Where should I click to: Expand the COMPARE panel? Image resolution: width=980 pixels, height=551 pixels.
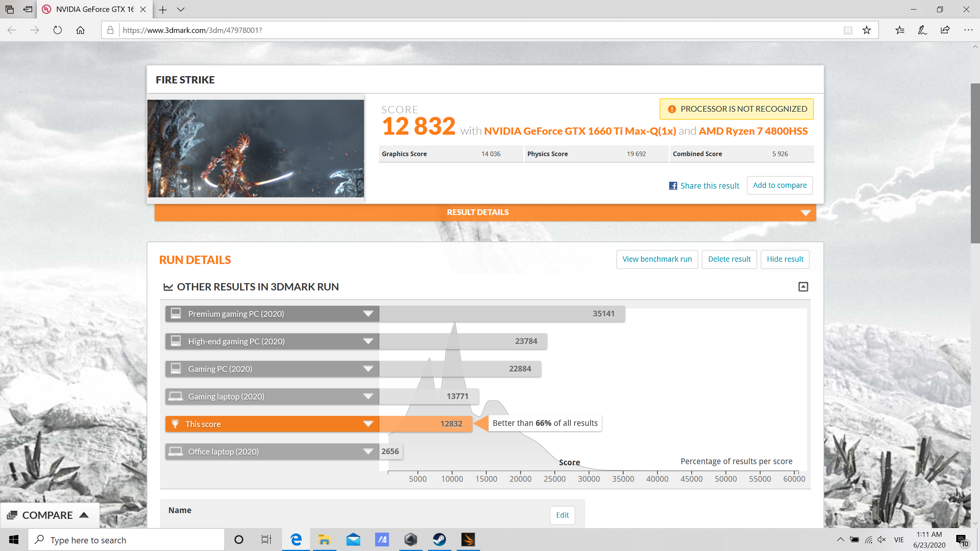pos(50,515)
